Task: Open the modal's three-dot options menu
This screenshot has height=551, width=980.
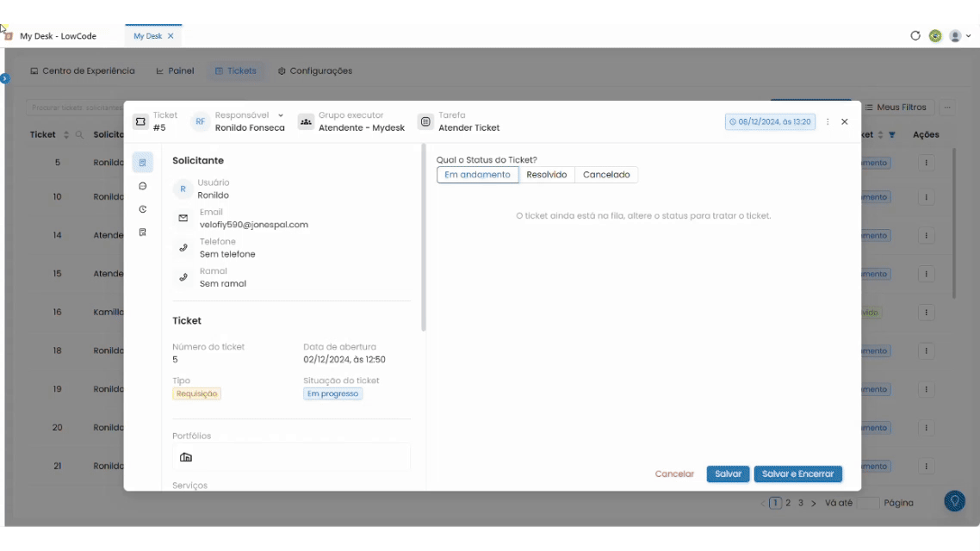Action: 828,121
